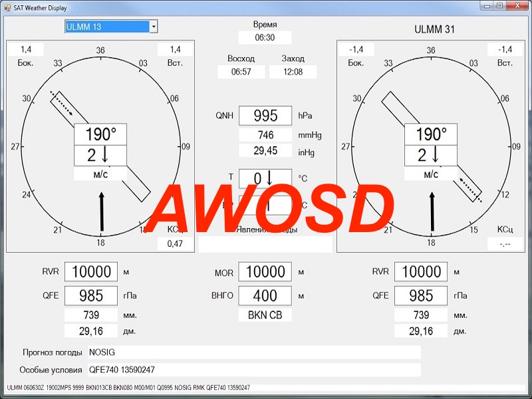Select the ULMM 13 combo box text
The image size is (532, 399).
click(x=106, y=27)
